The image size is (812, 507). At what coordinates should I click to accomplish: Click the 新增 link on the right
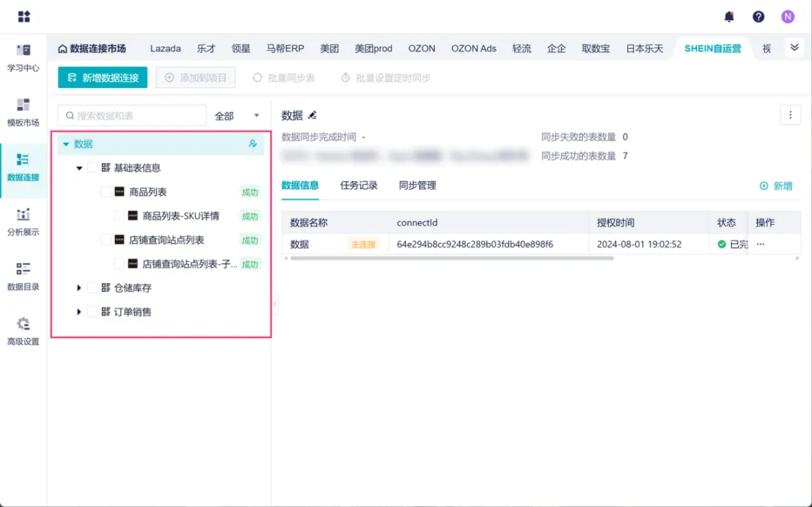776,186
